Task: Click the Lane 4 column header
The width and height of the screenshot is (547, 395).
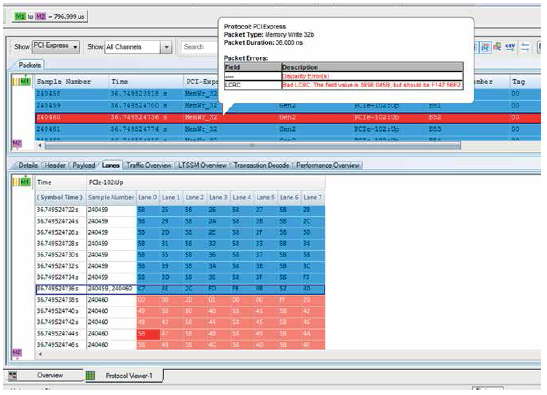Action: click(x=242, y=198)
